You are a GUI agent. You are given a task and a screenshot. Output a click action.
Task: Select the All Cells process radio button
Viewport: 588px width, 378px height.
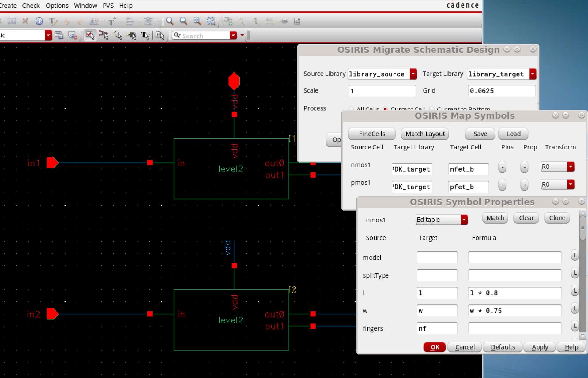(x=351, y=109)
